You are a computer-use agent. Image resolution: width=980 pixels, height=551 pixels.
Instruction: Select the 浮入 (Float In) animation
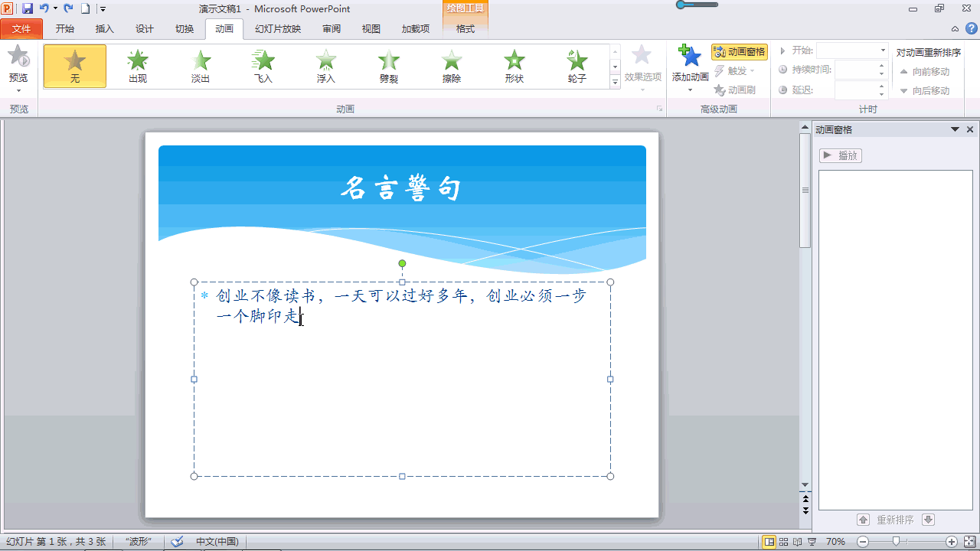click(325, 66)
